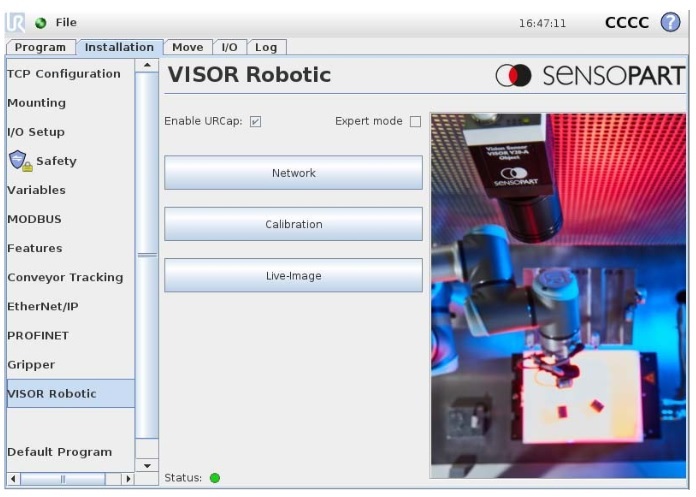The height and width of the screenshot is (497, 696).
Task: Switch to the Program tab
Action: tap(40, 47)
